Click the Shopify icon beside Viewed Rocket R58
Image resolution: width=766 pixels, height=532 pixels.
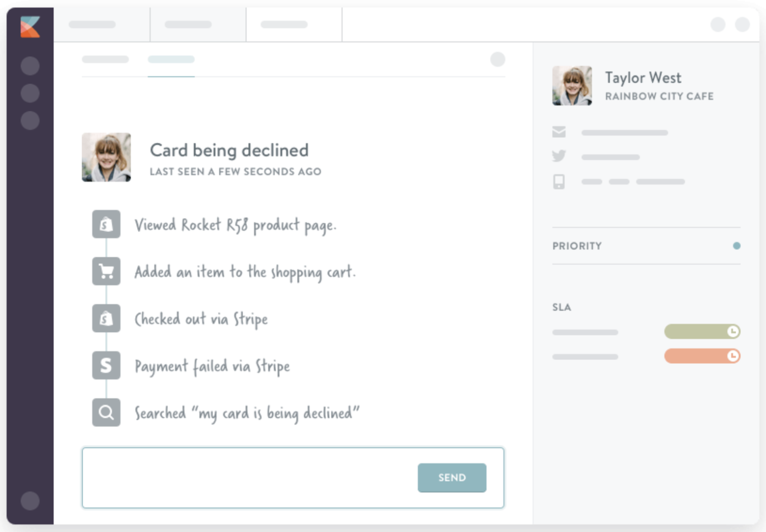(106, 224)
